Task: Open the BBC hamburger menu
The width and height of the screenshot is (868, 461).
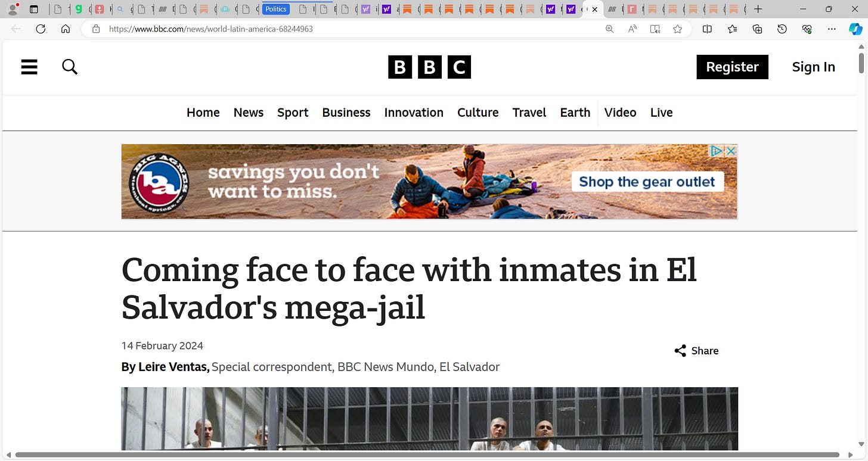Action: [29, 67]
